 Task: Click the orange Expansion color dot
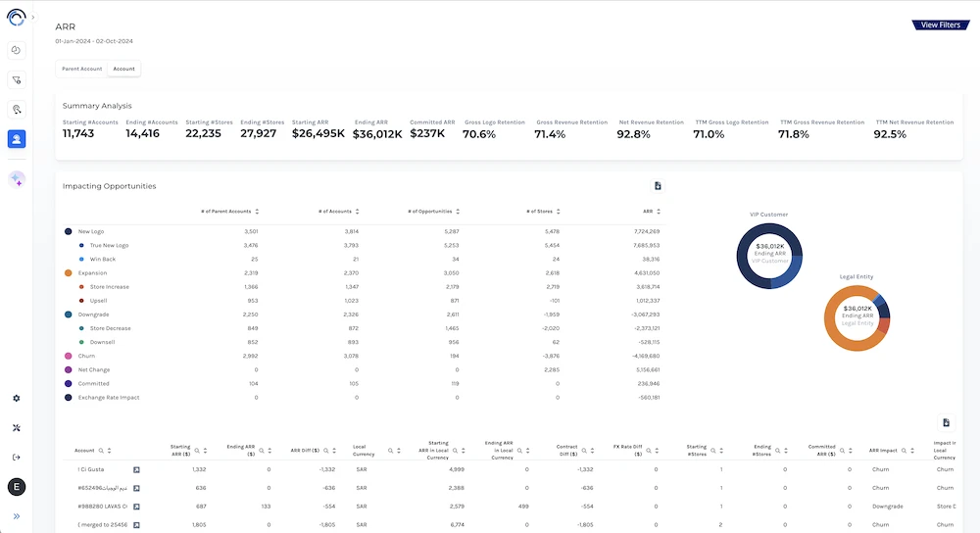click(68, 272)
